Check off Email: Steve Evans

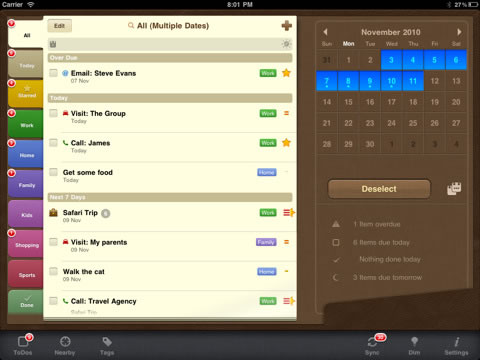(x=53, y=73)
